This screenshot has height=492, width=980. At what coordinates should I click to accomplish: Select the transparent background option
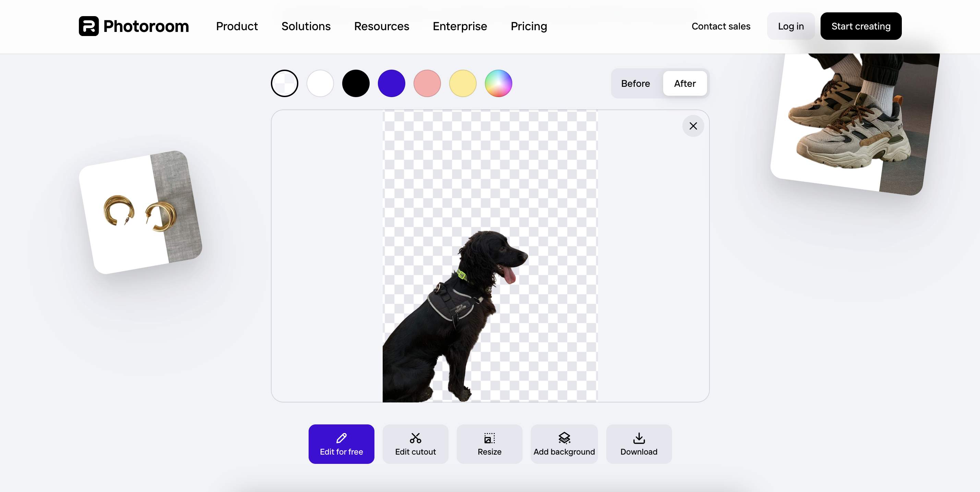coord(285,83)
